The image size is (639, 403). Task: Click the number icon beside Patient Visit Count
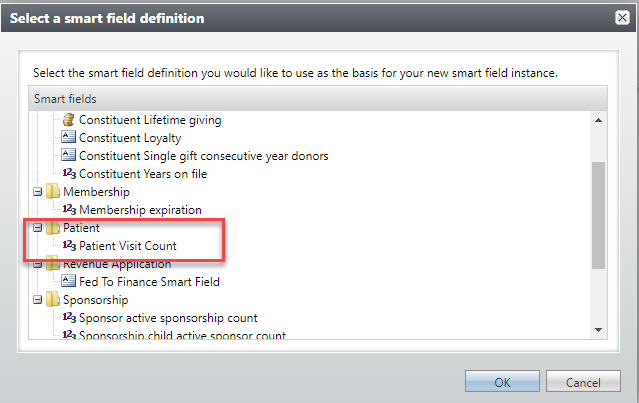pyautogui.click(x=69, y=246)
